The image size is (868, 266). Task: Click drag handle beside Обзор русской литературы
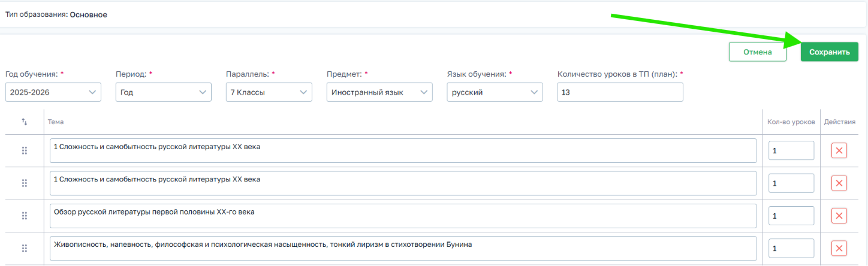(25, 216)
